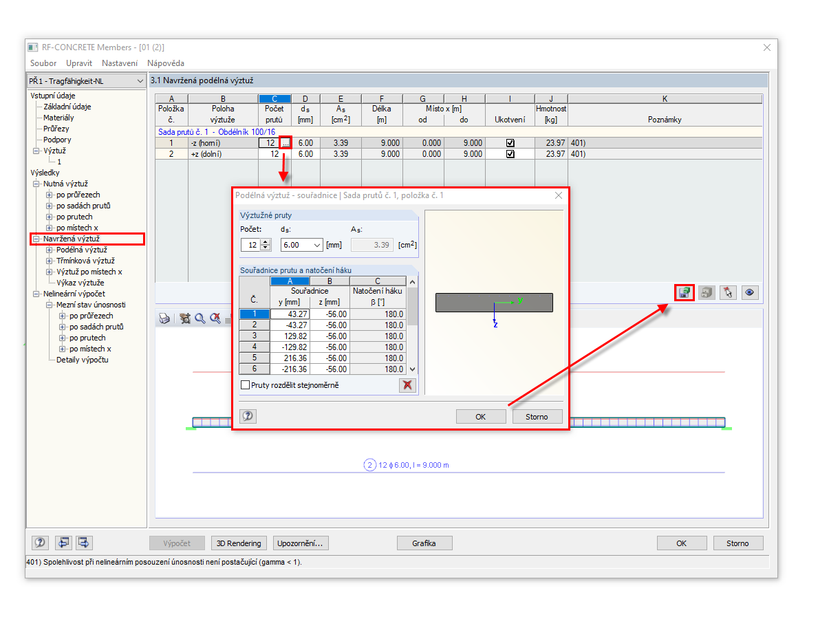Expand Výztuž po místech x node
The image size is (840, 630).
tap(50, 272)
